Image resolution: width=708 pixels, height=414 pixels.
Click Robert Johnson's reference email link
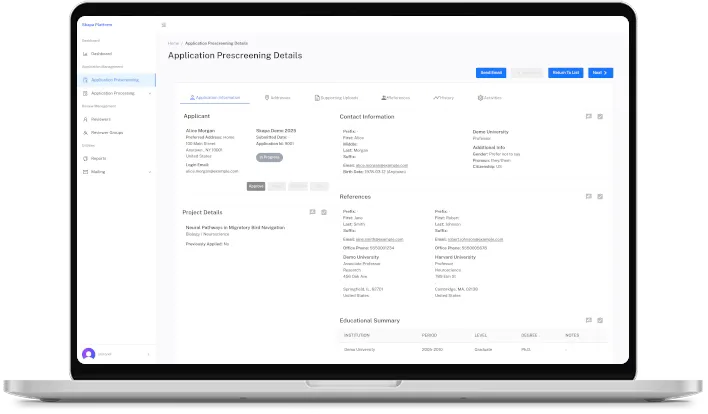(475, 239)
